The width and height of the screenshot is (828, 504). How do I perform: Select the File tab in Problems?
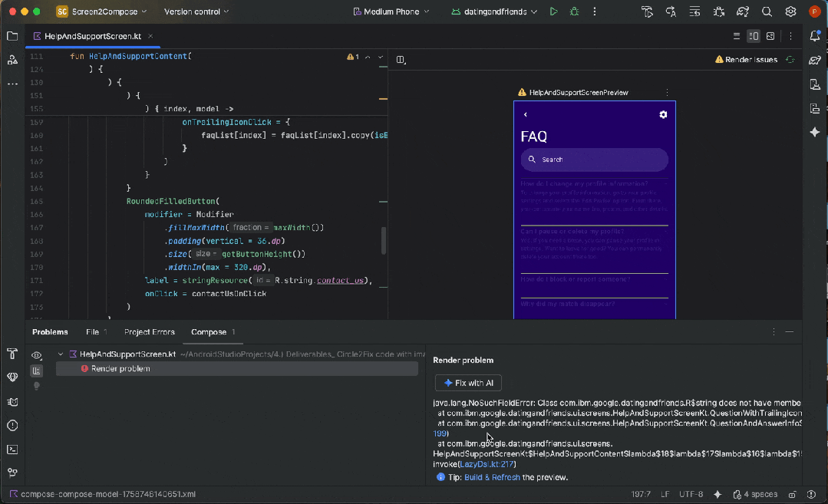click(93, 332)
